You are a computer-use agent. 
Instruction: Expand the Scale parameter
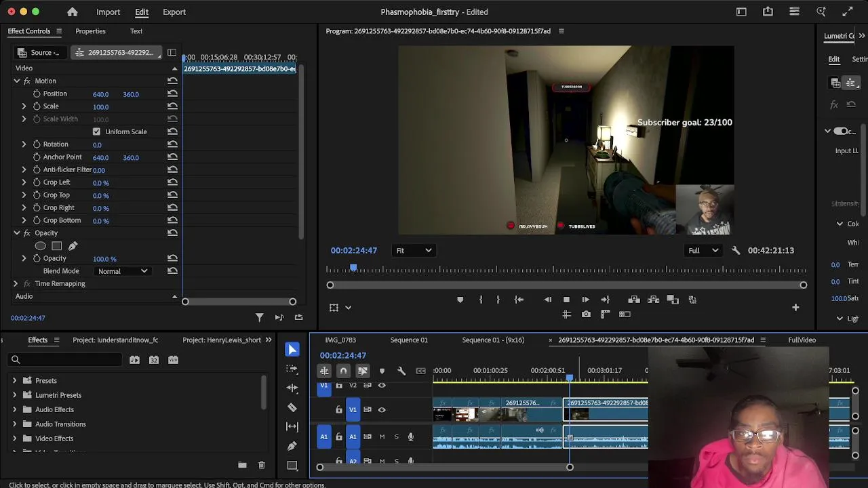pos(24,106)
